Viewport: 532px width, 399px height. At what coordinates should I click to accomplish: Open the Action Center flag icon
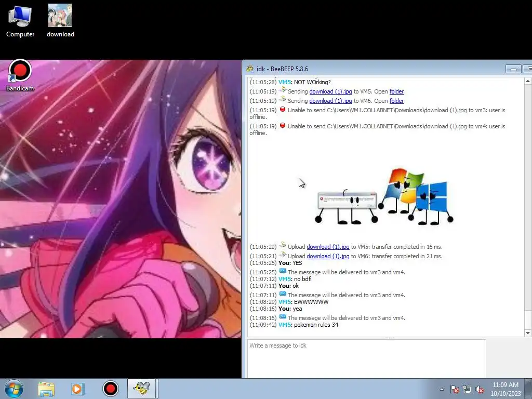point(455,390)
